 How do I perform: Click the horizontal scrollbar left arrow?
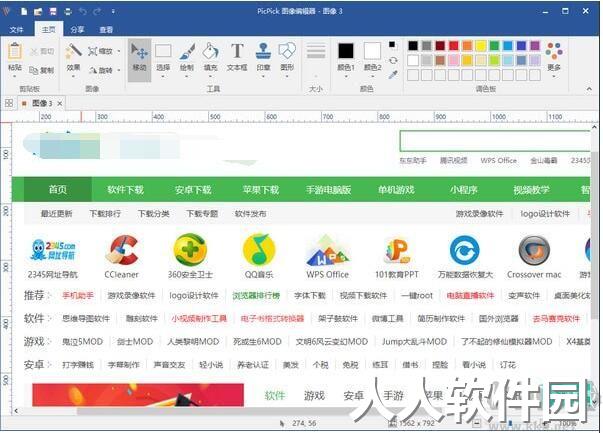(16, 411)
